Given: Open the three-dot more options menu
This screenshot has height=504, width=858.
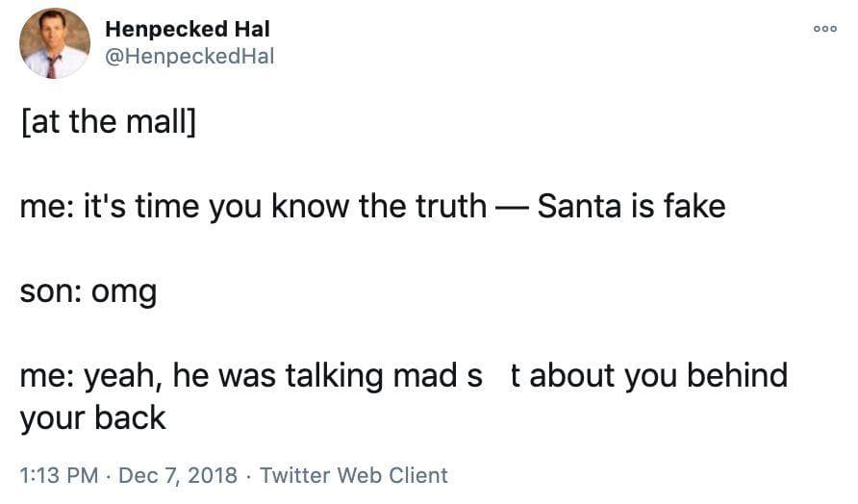Looking at the screenshot, I should pos(825,29).
